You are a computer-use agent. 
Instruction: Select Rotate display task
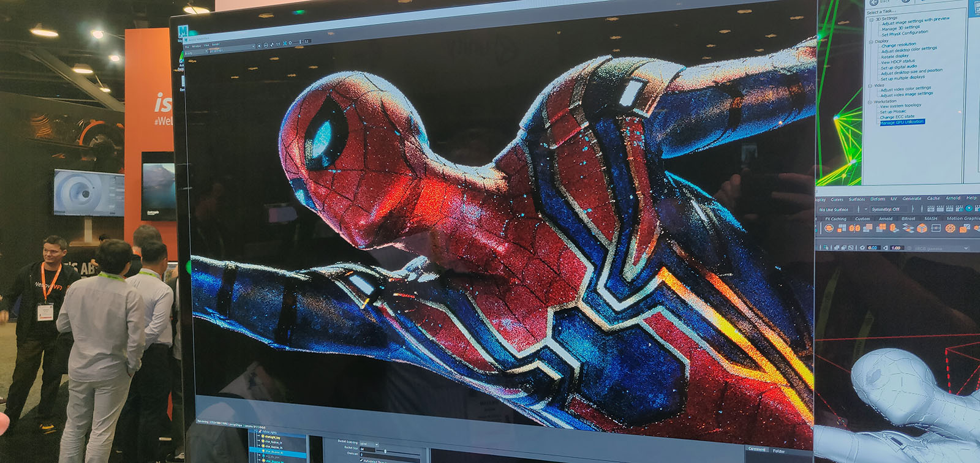[895, 56]
